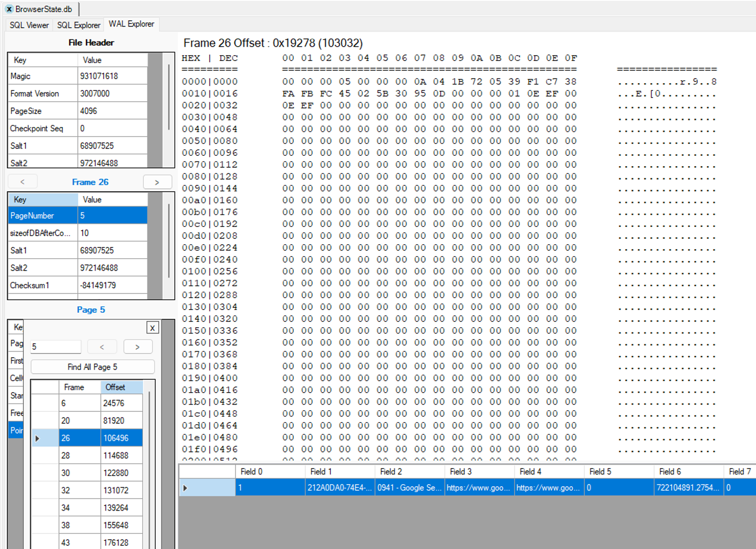Image resolution: width=756 pixels, height=549 pixels.
Task: Sort results by Frame column header
Action: 79,387
